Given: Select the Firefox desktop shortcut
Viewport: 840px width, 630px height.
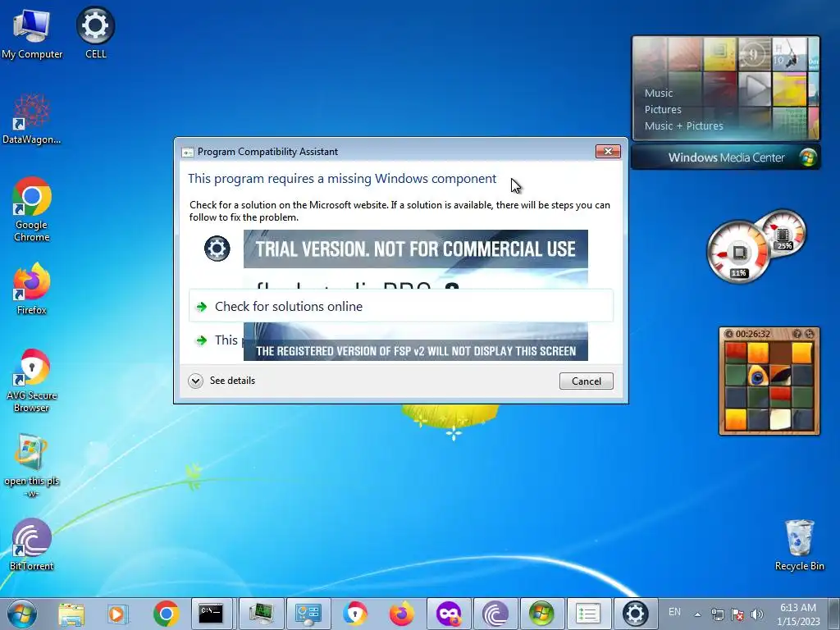Looking at the screenshot, I should pyautogui.click(x=32, y=290).
